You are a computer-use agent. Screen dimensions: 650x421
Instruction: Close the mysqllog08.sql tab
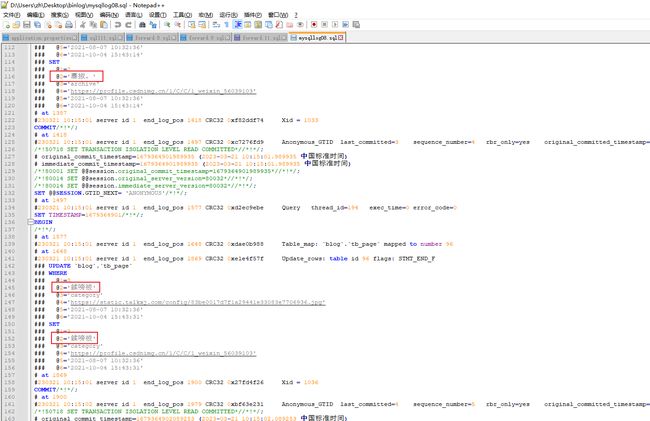[x=341, y=38]
